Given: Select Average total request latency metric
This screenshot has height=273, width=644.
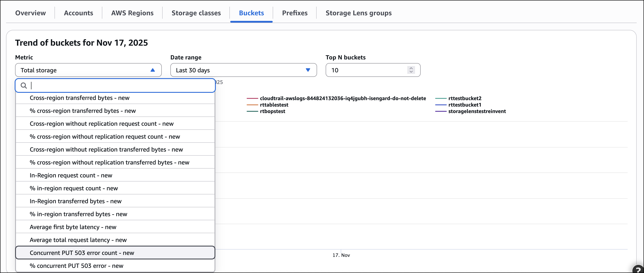Looking at the screenshot, I should click(78, 240).
